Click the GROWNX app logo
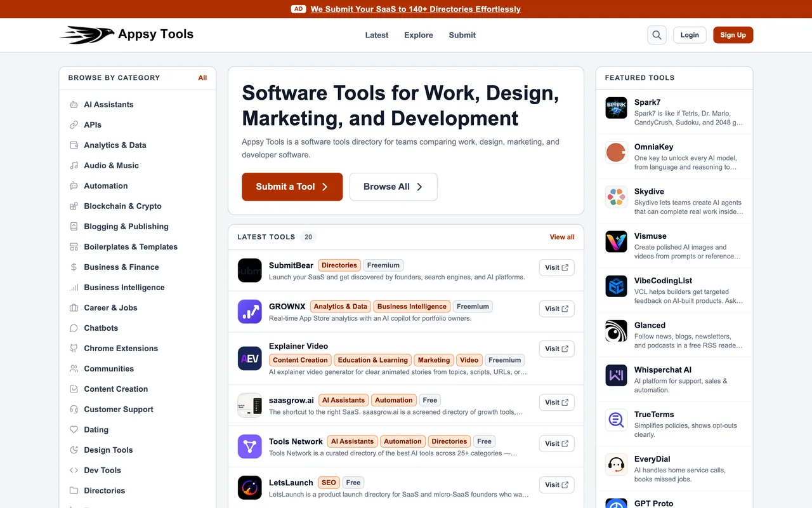This screenshot has width=812, height=508. tap(249, 312)
